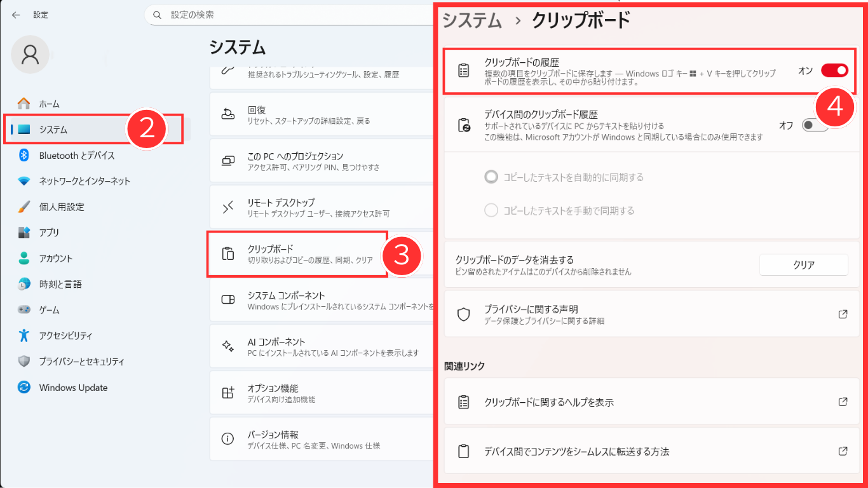Click the 設定の検索 search field
This screenshot has height=488, width=868.
(x=292, y=15)
